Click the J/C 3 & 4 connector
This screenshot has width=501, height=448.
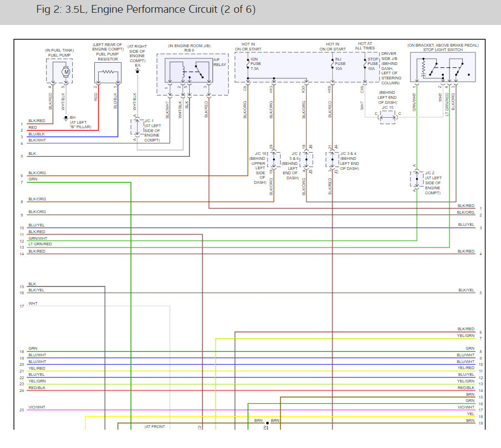point(332,159)
